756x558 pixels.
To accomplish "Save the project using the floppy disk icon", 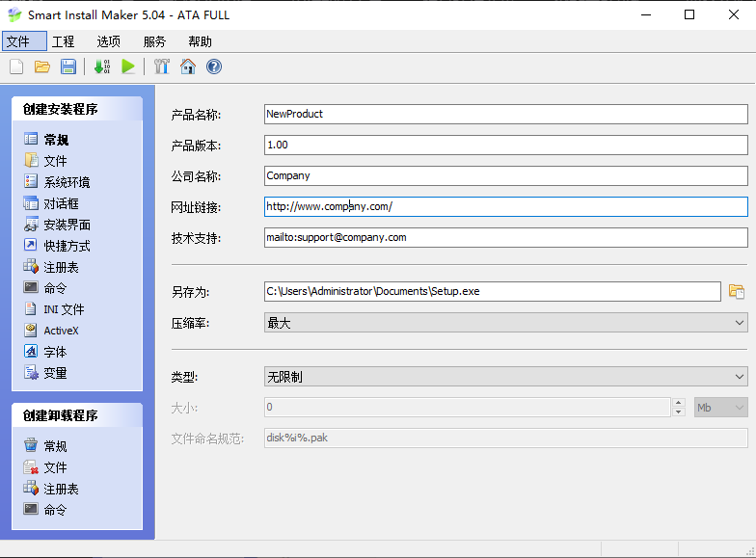I will [68, 66].
